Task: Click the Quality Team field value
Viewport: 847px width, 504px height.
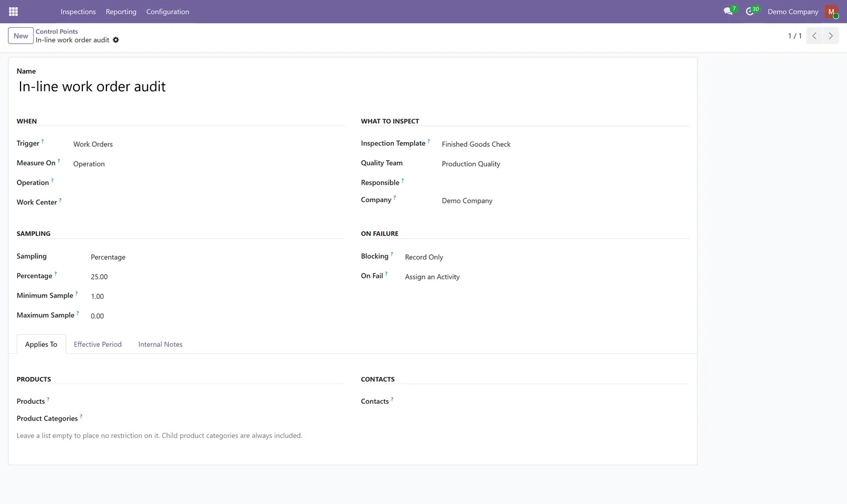Action: [x=565, y=164]
